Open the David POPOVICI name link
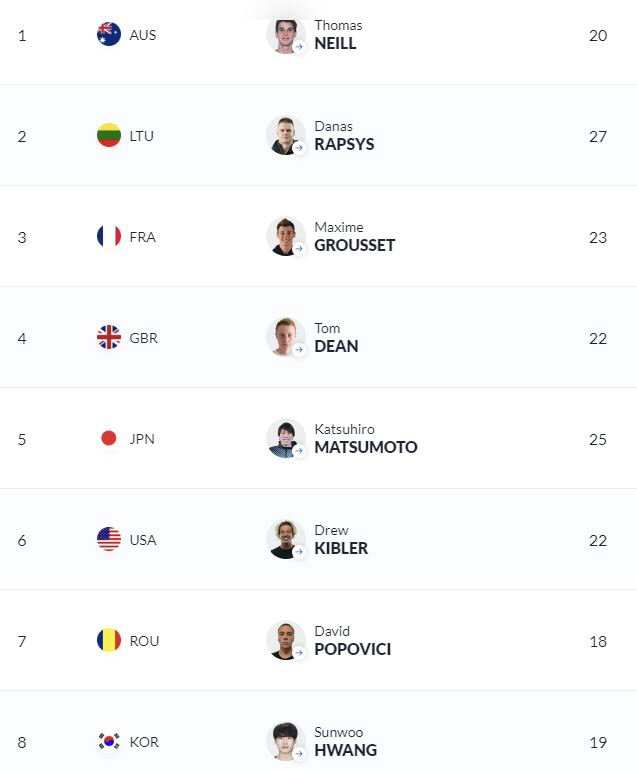The width and height of the screenshot is (637, 772). point(352,641)
